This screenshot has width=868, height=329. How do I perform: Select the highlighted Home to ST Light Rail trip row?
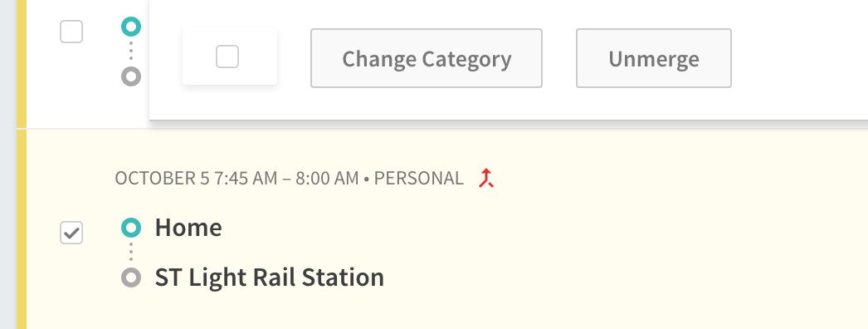pos(447,228)
